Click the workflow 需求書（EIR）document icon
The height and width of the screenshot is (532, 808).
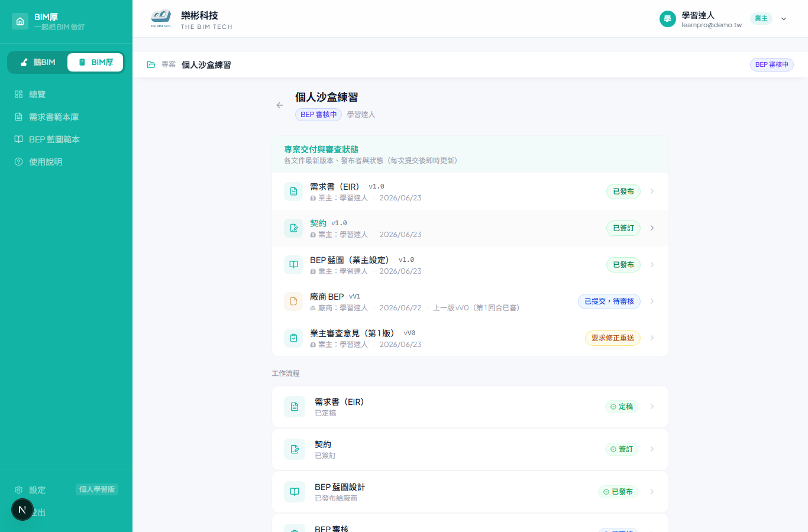pos(295,407)
